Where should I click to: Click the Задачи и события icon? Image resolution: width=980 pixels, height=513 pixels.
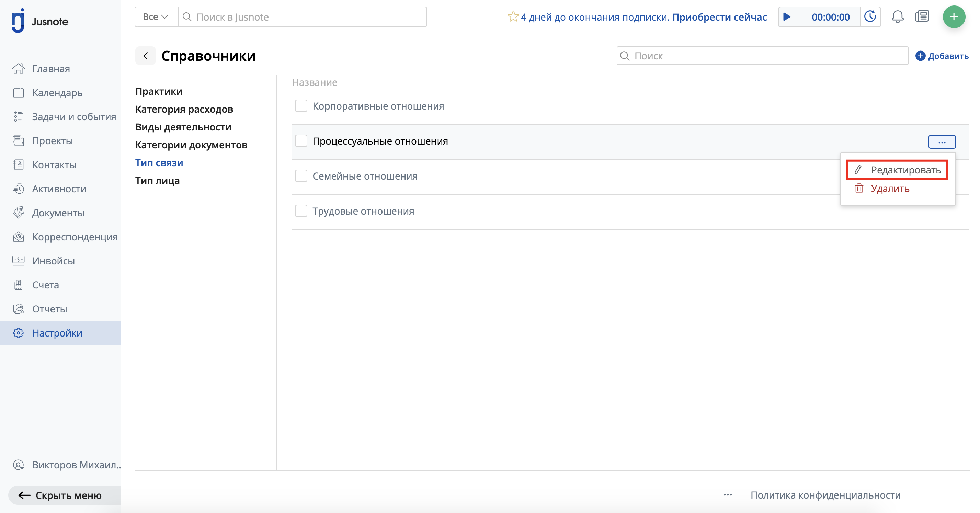click(18, 116)
